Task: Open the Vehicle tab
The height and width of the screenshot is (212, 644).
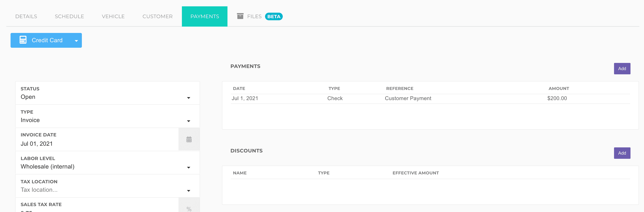Action: pos(113,16)
